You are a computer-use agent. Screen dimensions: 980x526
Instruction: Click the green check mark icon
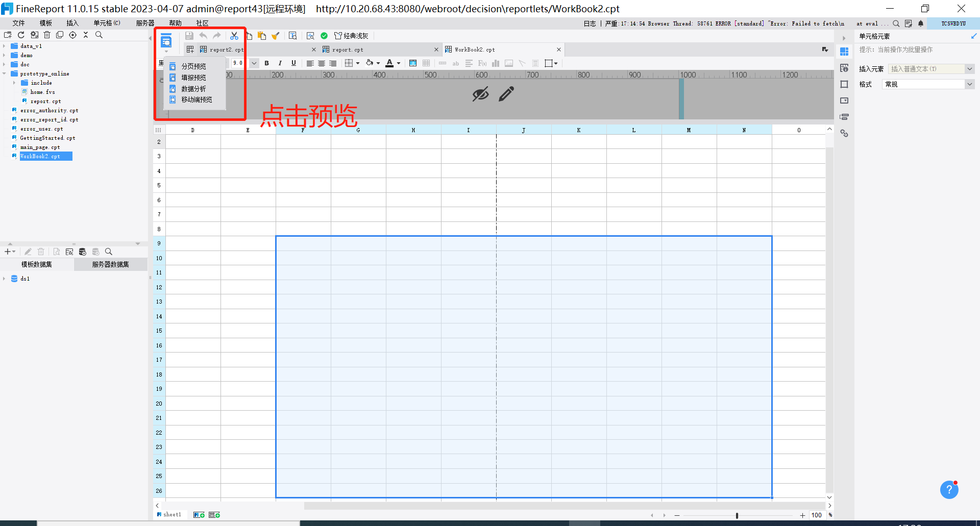click(x=324, y=36)
